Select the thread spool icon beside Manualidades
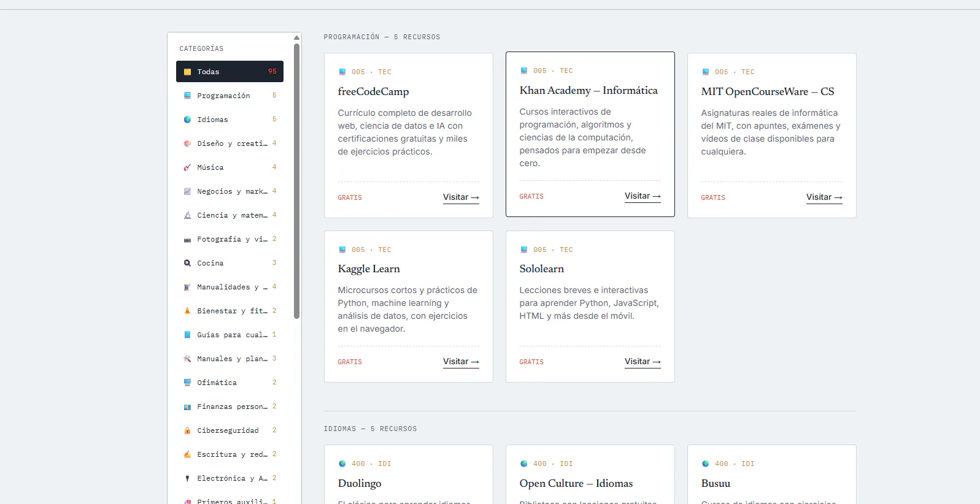This screenshot has height=504, width=980. coord(187,287)
